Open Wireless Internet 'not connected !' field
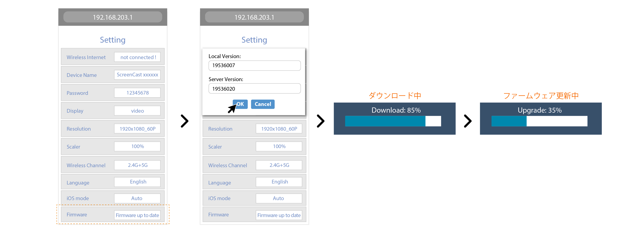Screen dimensions: 644x233 click(x=137, y=57)
